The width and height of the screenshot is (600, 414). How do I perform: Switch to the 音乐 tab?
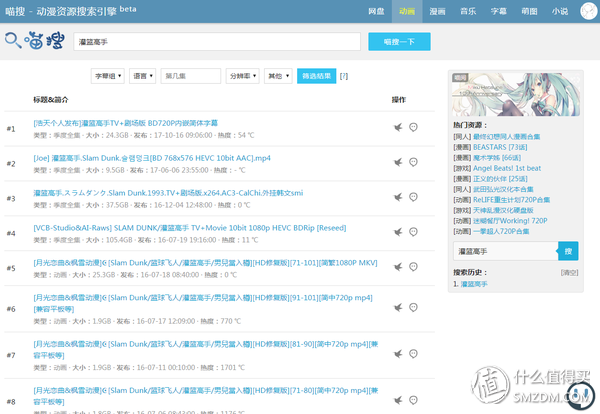click(468, 10)
